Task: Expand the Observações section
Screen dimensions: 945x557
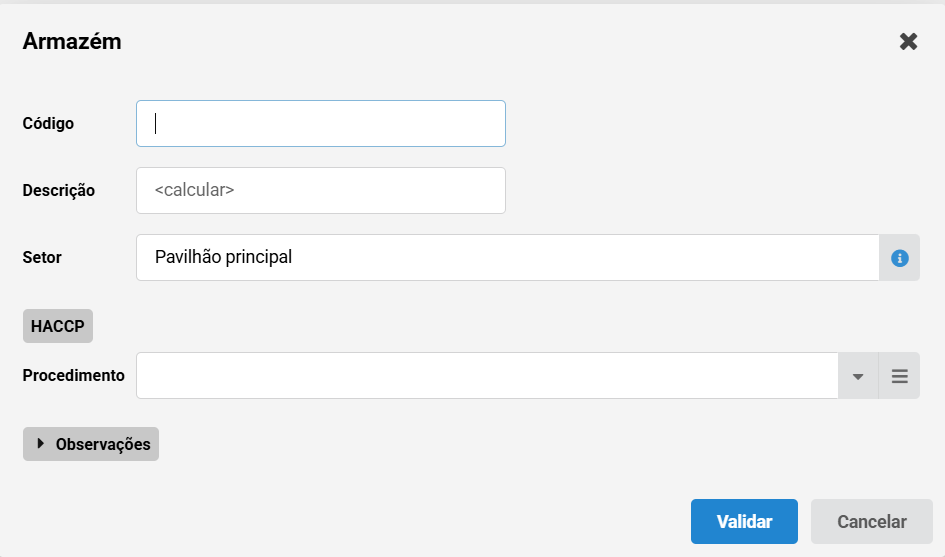Action: (x=91, y=444)
